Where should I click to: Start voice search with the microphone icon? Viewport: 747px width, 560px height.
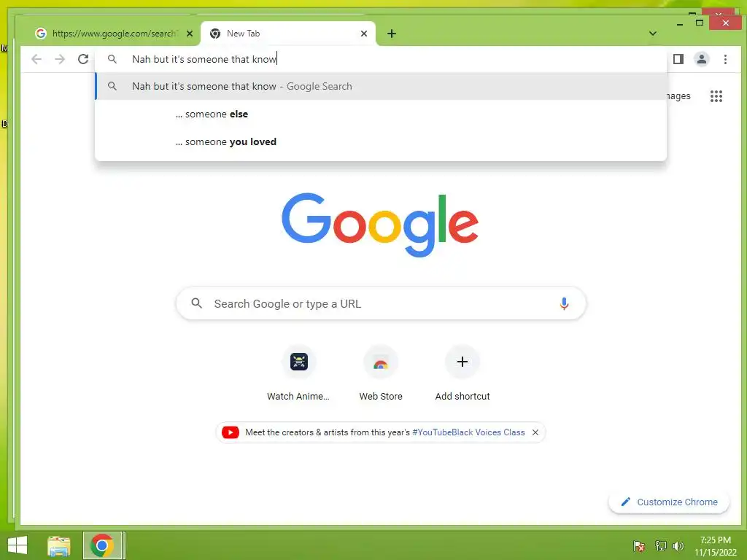point(564,303)
